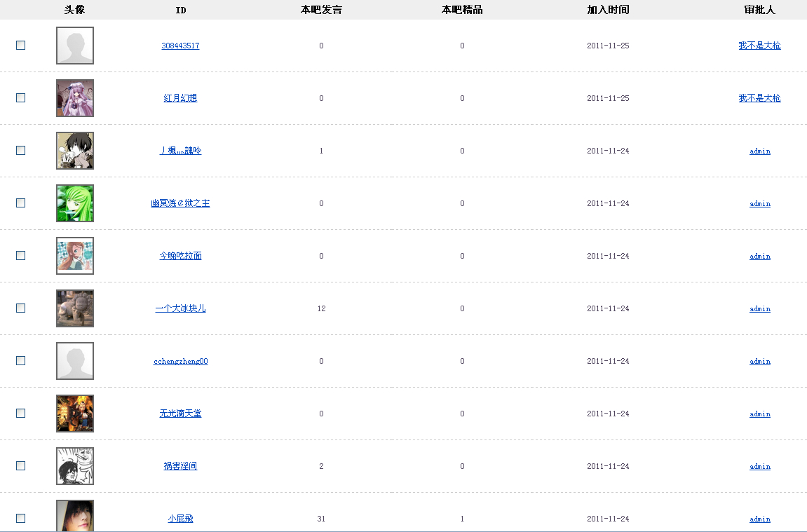Screen dimensions: 807x532
Task: Click the ID column header
Action: [x=181, y=11]
